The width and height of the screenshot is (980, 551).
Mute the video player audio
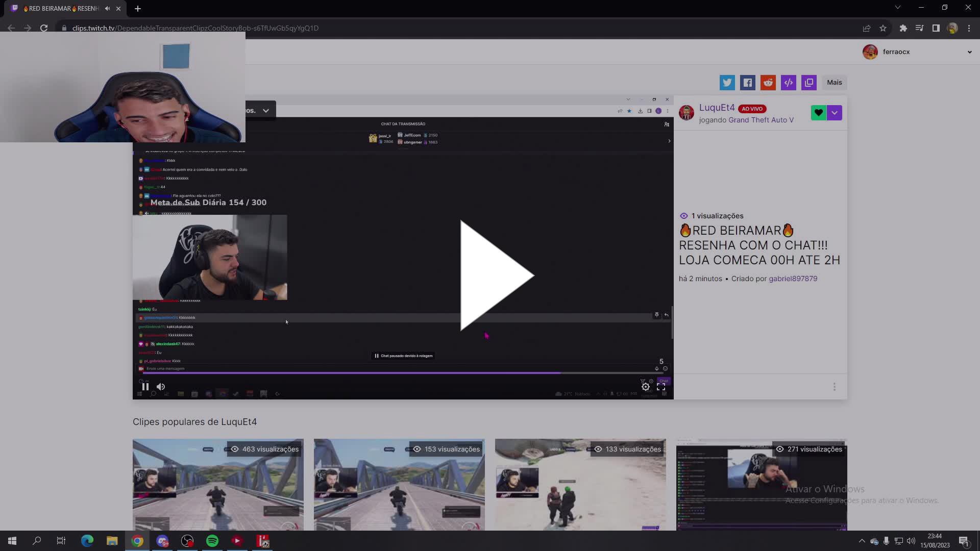click(x=161, y=386)
